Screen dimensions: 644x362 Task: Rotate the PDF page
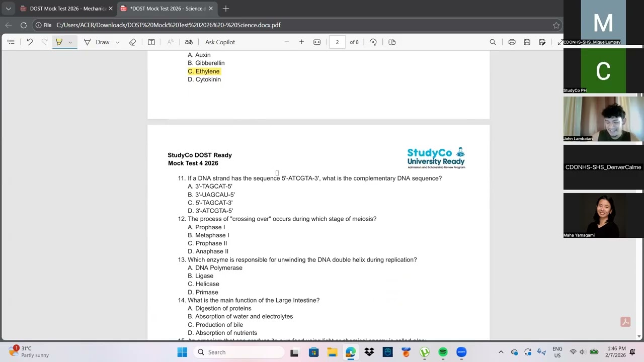pos(373,42)
